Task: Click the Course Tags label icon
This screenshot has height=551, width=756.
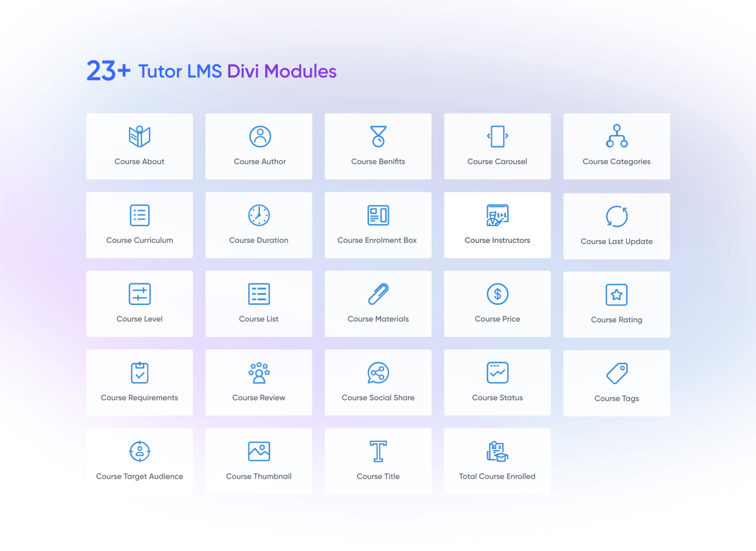Action: pos(616,373)
